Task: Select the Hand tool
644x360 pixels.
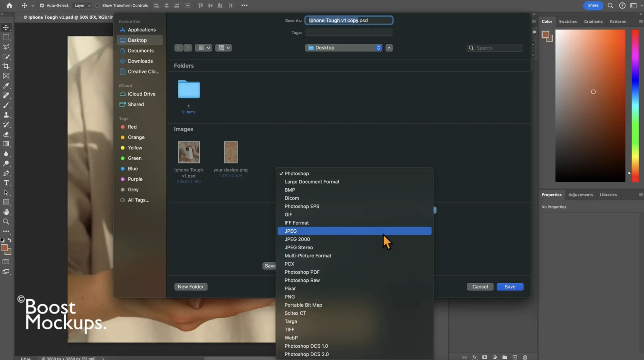Action: (6, 212)
